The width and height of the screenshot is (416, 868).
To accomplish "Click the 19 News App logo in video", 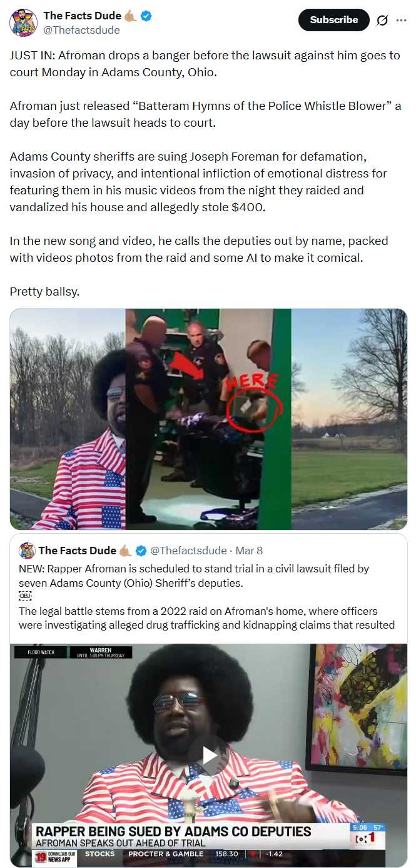I will pos(56,856).
